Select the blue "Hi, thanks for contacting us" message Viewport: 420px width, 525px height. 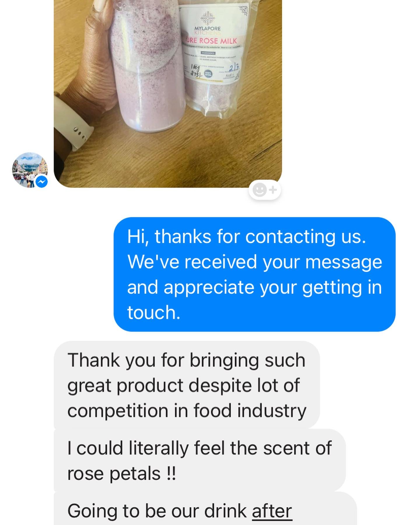[x=254, y=274]
